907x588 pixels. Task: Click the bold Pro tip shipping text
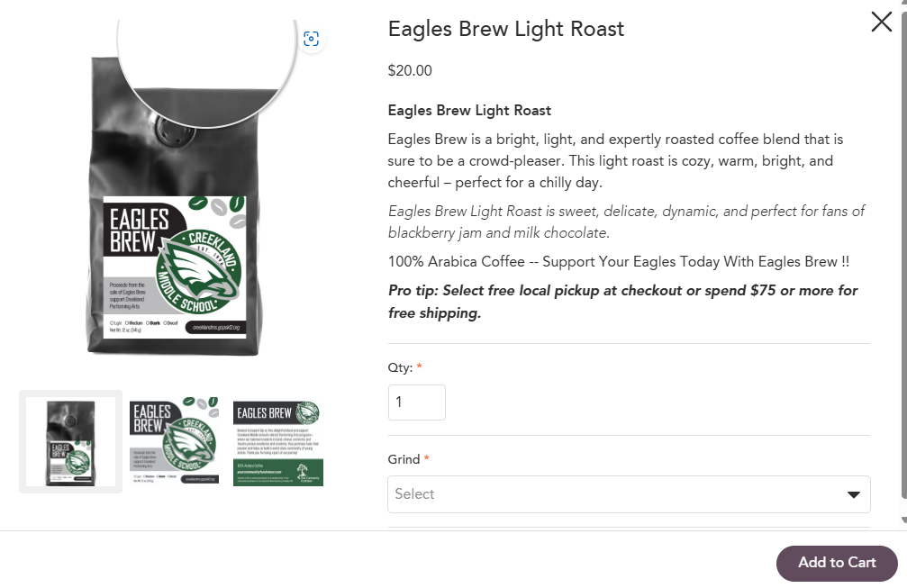click(623, 302)
